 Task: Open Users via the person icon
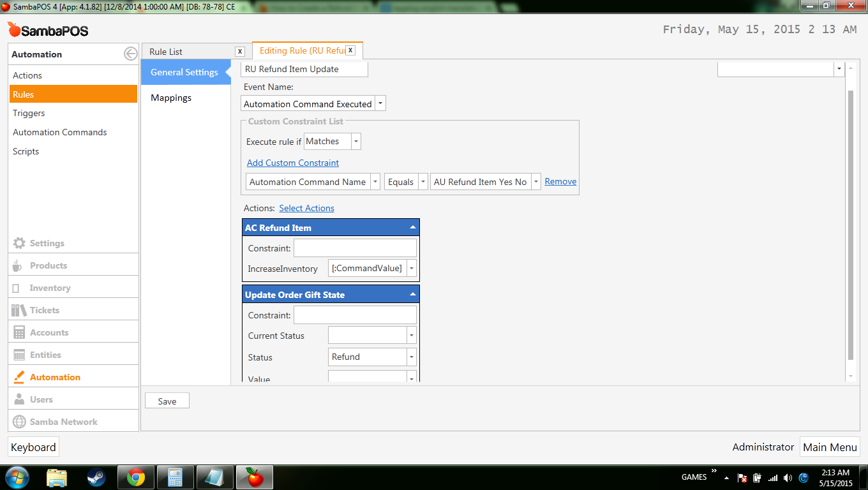(19, 399)
